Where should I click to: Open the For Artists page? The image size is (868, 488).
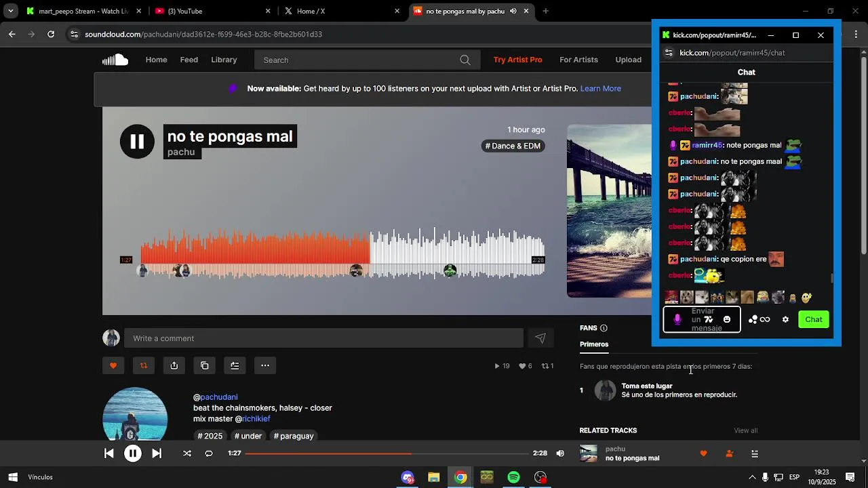tap(578, 60)
